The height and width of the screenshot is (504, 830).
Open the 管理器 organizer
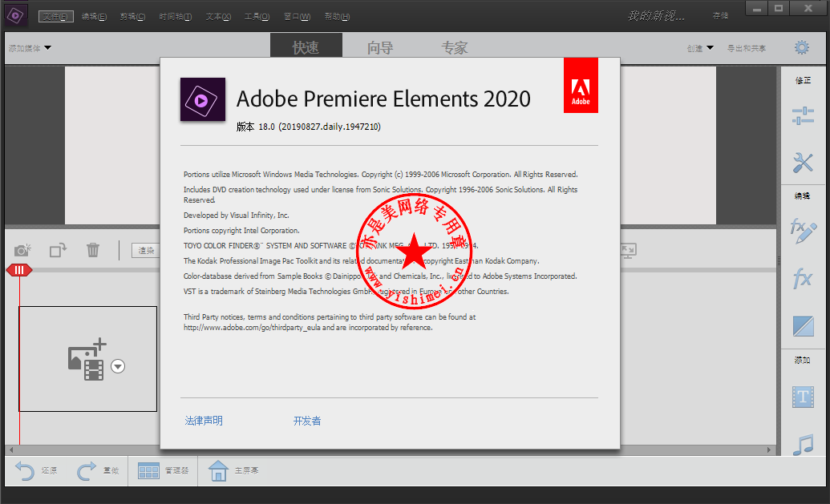coord(163,470)
